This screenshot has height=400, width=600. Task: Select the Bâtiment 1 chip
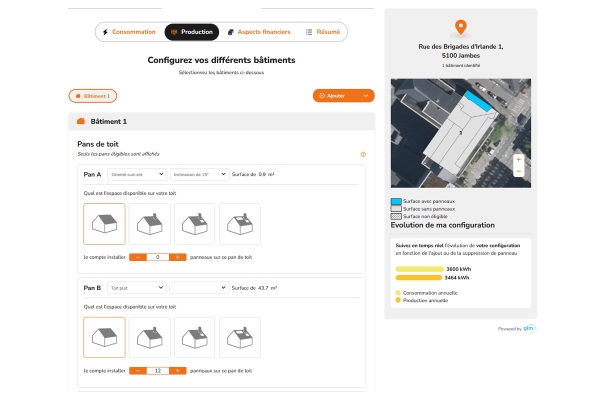(93, 96)
